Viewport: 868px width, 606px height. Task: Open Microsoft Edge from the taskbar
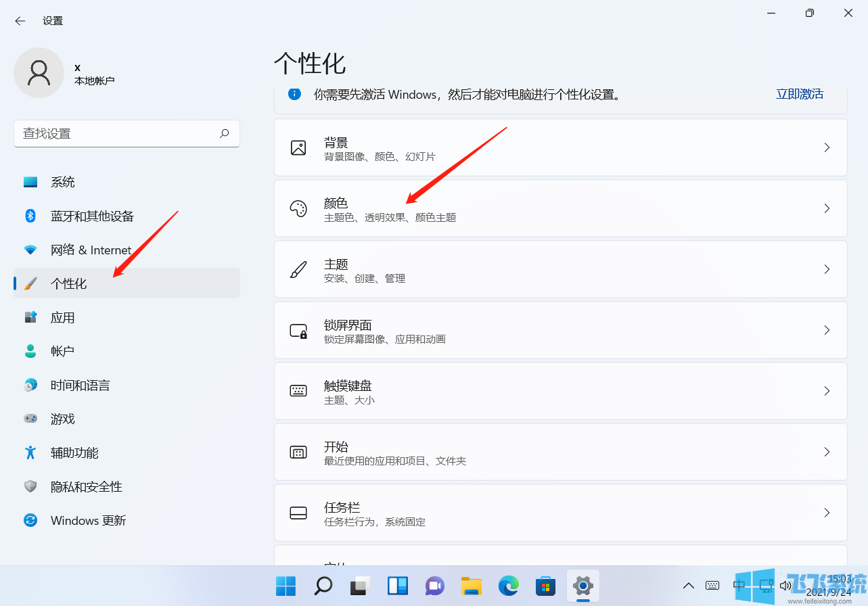point(507,586)
